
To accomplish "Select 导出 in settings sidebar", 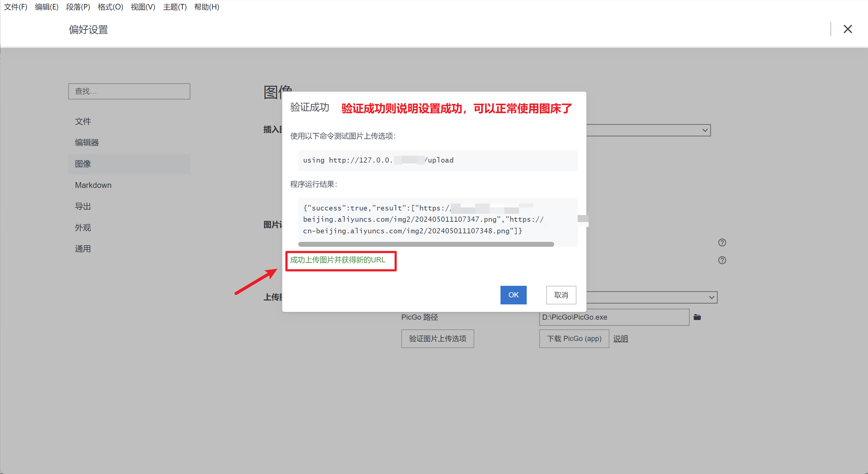I will (129, 206).
